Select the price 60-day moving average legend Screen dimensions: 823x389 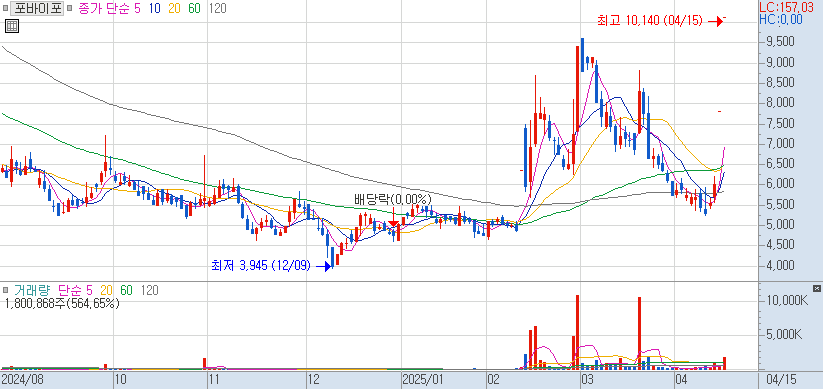click(194, 8)
